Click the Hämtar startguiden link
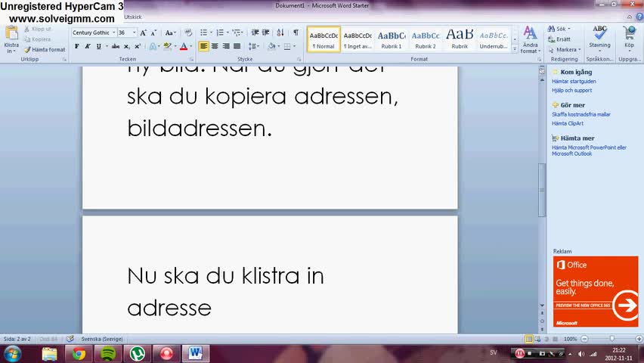The image size is (644, 363). click(x=574, y=82)
